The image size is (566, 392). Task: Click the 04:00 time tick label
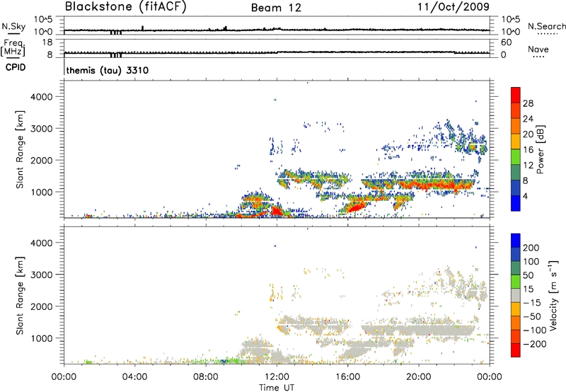click(x=134, y=376)
